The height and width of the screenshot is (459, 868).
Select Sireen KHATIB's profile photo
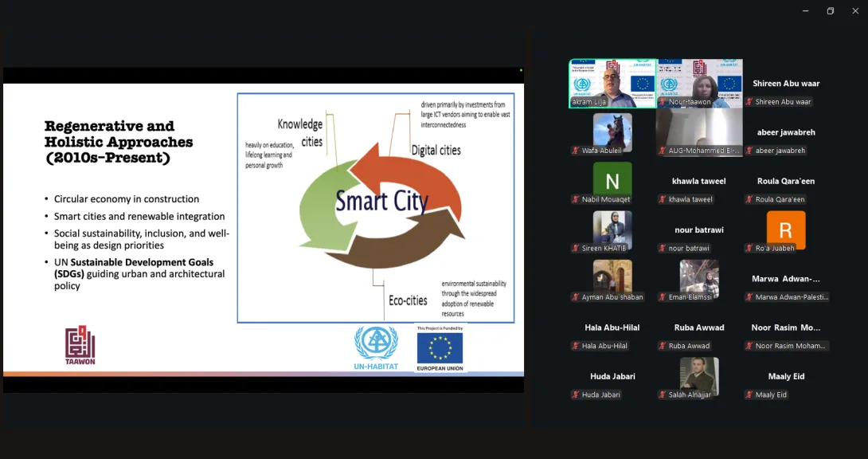[x=612, y=229]
